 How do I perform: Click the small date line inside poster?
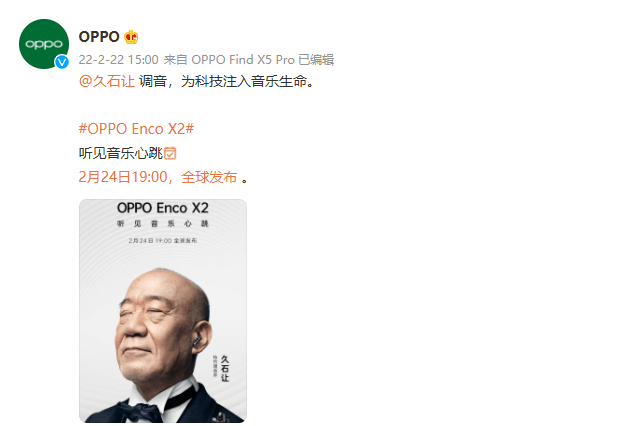point(162,240)
